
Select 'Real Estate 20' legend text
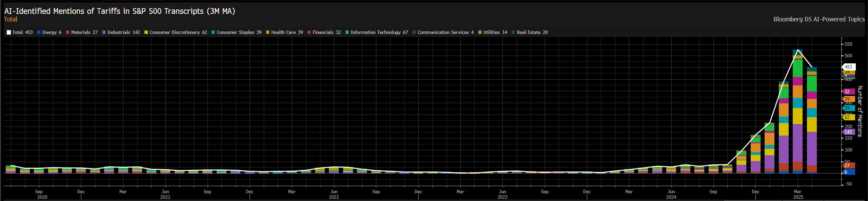pos(532,33)
